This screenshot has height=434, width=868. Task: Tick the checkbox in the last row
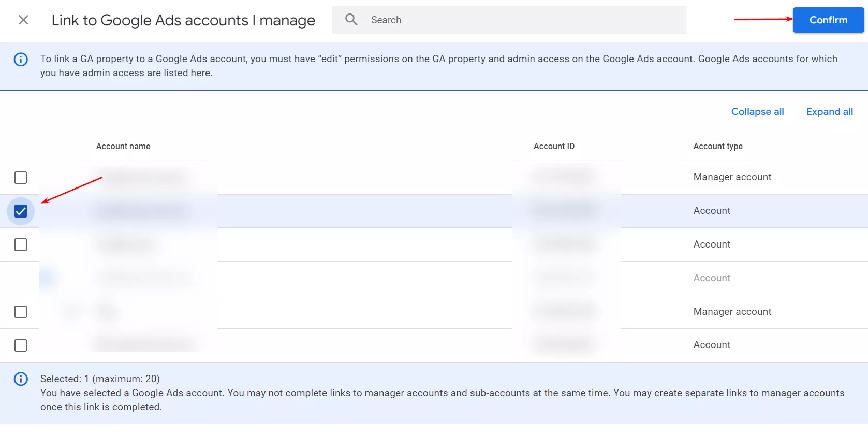[x=21, y=345]
